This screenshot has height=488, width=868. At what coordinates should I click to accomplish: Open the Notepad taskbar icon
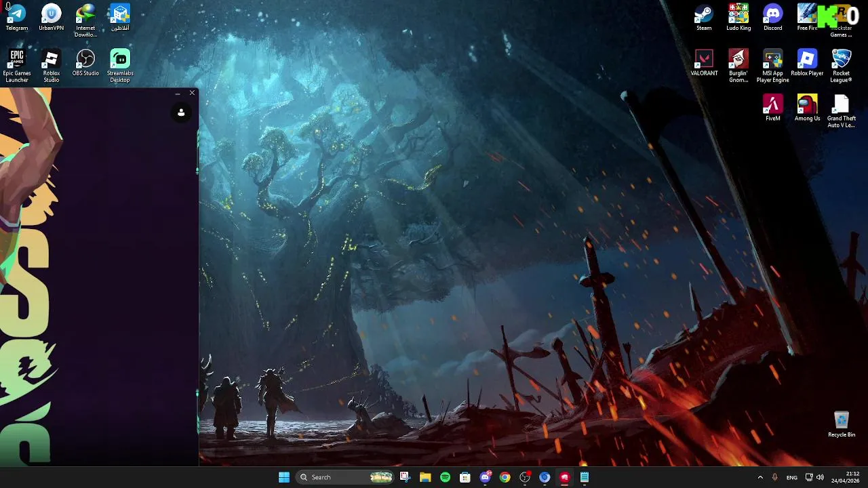coord(585,477)
